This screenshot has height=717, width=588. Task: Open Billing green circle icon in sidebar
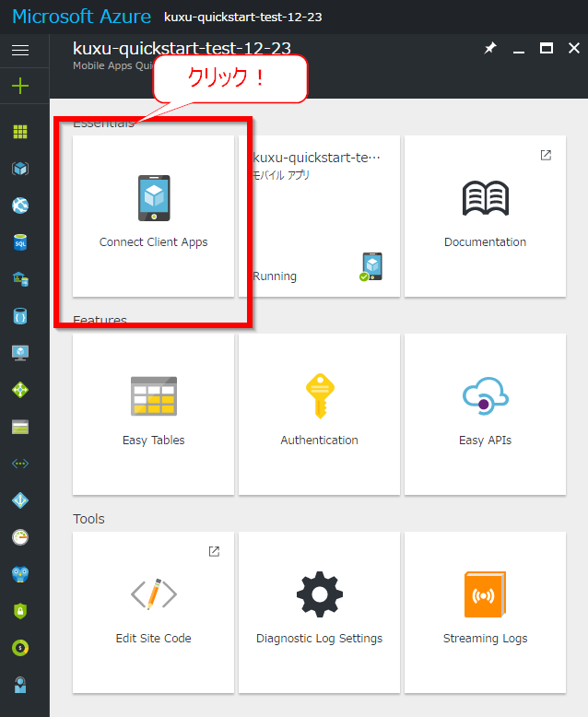point(20,648)
